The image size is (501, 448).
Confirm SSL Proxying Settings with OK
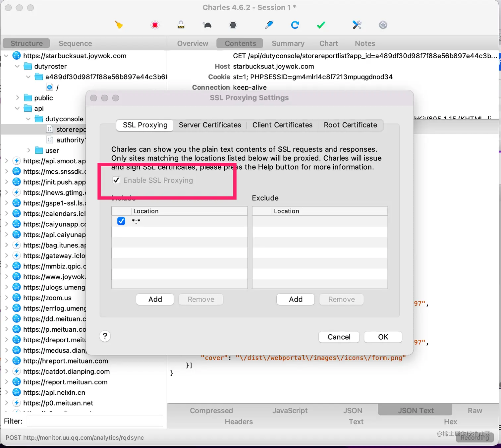pyautogui.click(x=383, y=337)
